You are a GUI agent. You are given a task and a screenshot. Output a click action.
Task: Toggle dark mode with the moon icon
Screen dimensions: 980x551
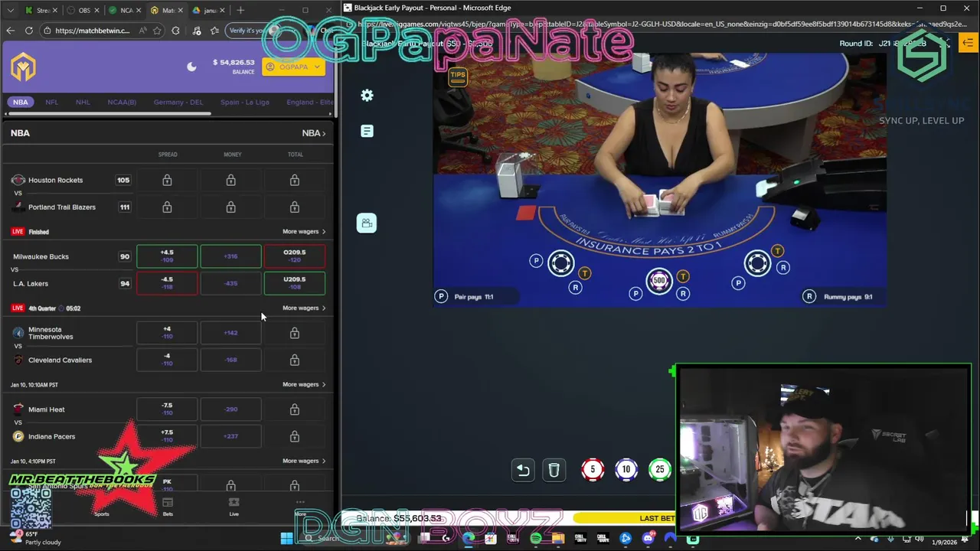click(191, 67)
